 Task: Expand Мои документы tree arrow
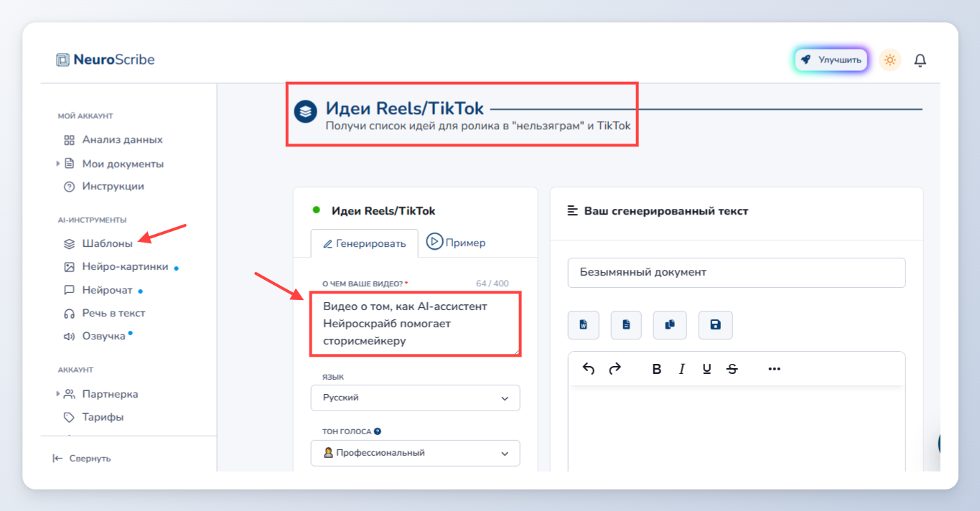[57, 164]
